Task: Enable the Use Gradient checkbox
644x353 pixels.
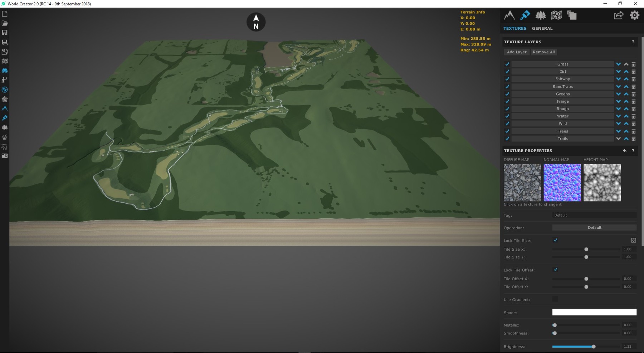Action: 555,299
